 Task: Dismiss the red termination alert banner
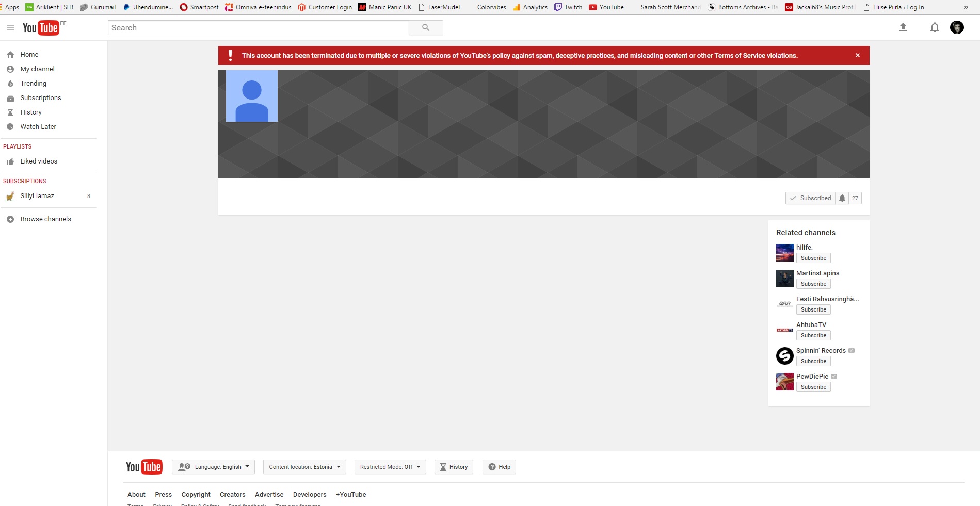858,55
